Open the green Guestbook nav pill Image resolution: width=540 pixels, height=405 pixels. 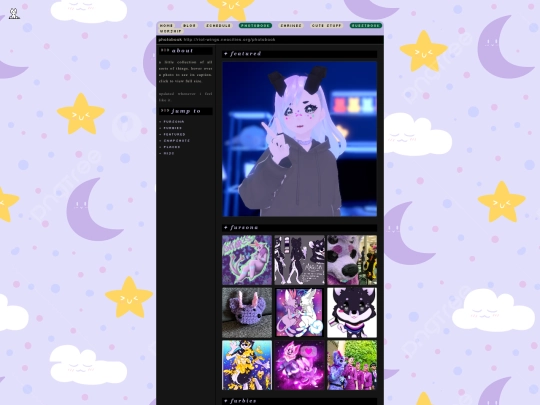(366, 25)
